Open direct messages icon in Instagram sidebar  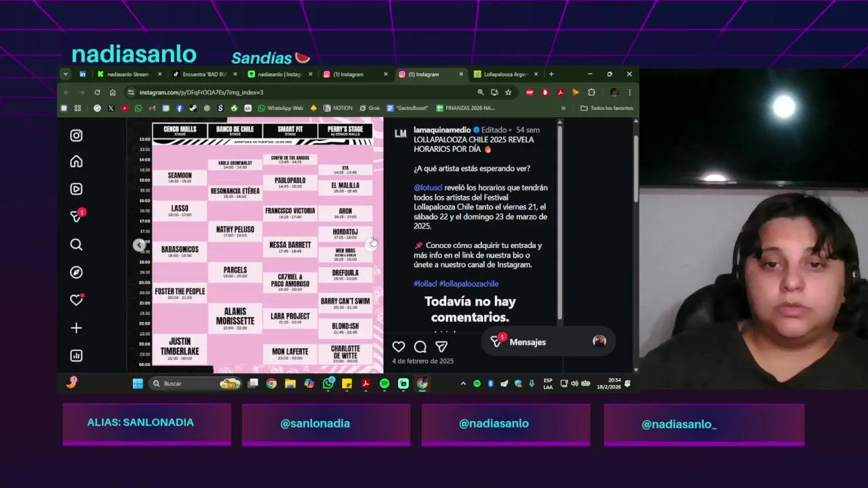[x=77, y=217]
